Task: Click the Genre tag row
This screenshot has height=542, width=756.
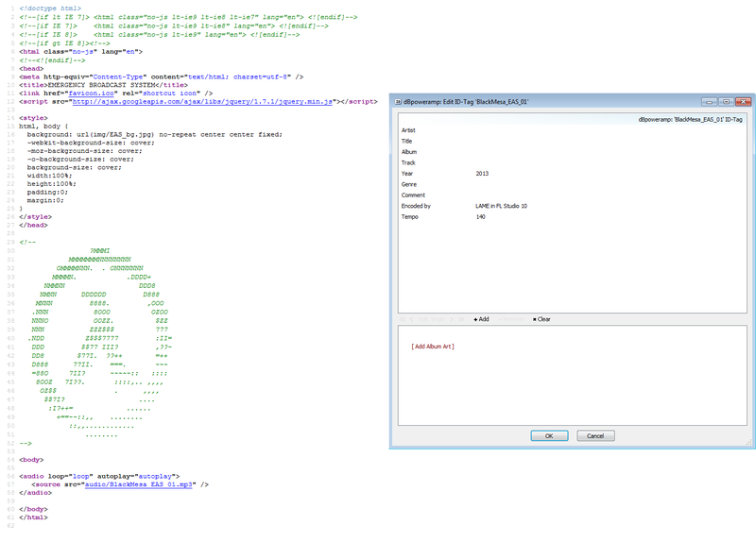Action: click(x=572, y=184)
